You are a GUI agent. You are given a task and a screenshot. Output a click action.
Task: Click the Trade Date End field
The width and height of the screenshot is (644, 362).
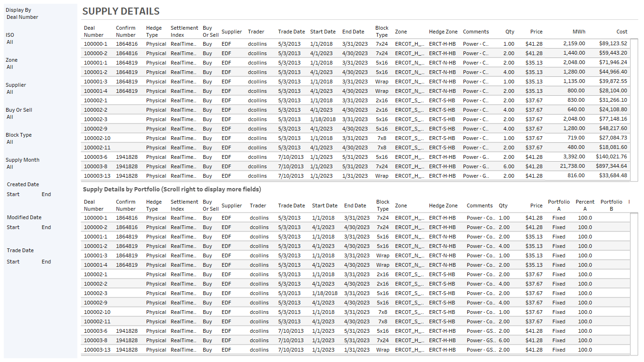coord(46,261)
